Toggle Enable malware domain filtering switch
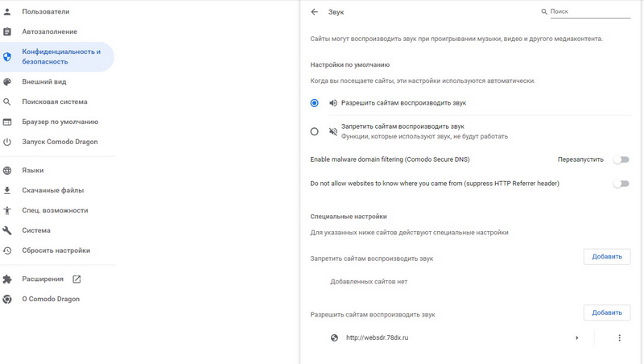 pos(621,159)
